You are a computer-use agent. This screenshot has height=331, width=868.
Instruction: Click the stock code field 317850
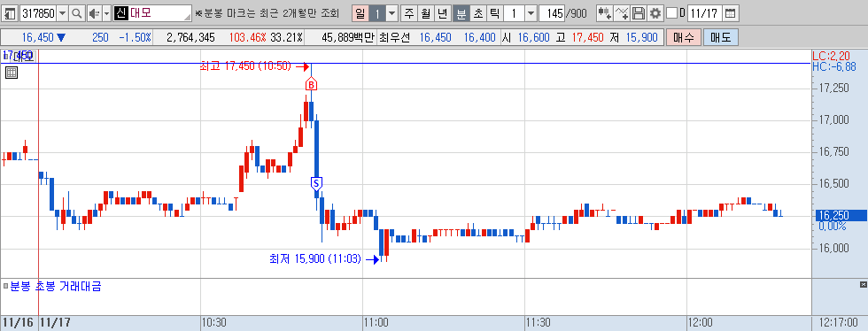point(37,13)
